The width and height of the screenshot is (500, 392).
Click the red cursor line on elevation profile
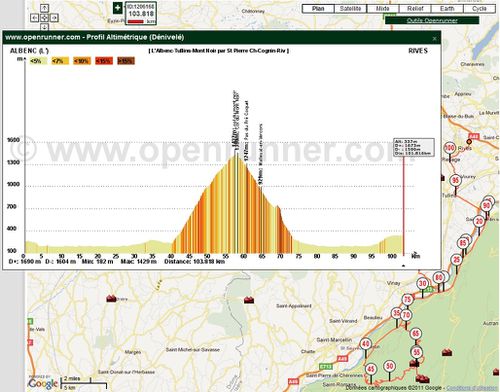404,206
